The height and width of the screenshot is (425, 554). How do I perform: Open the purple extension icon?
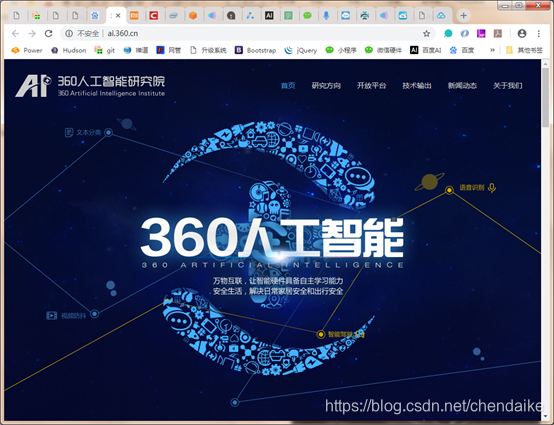click(481, 34)
